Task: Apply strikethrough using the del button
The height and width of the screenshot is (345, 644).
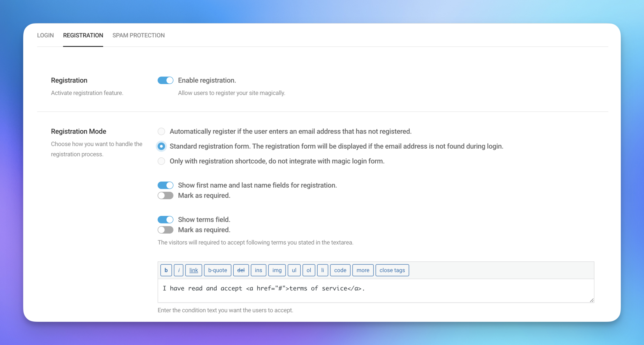Action: tap(241, 270)
